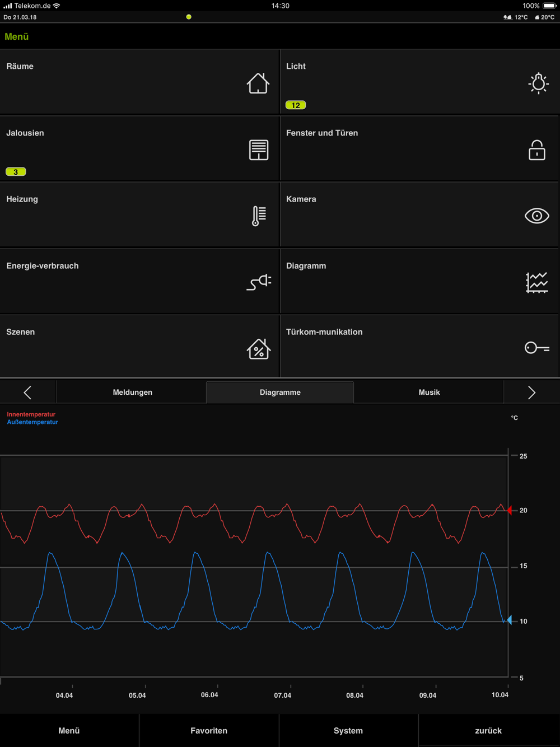Select the Diagramme tab
560x747 pixels.
[x=280, y=392]
